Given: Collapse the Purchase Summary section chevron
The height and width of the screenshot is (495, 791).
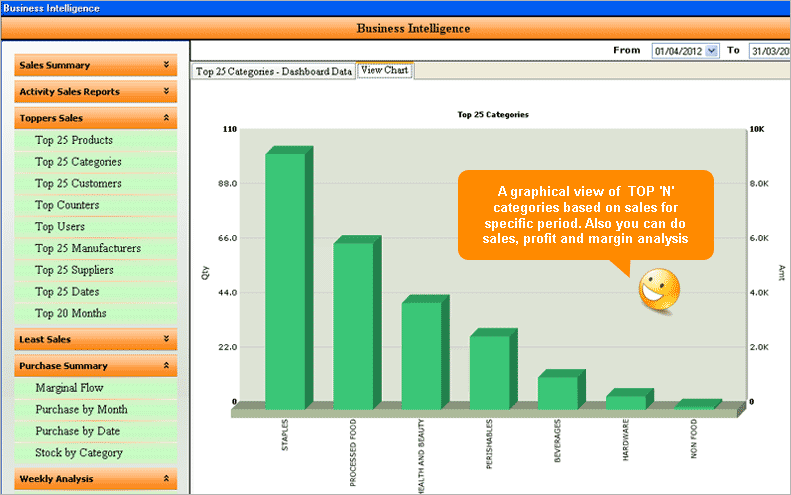Looking at the screenshot, I should (x=167, y=366).
